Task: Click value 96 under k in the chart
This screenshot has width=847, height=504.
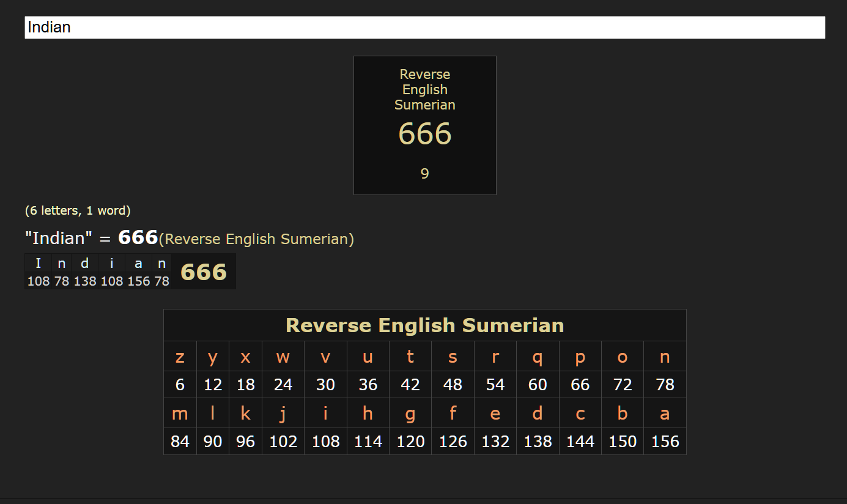Action: coord(245,442)
